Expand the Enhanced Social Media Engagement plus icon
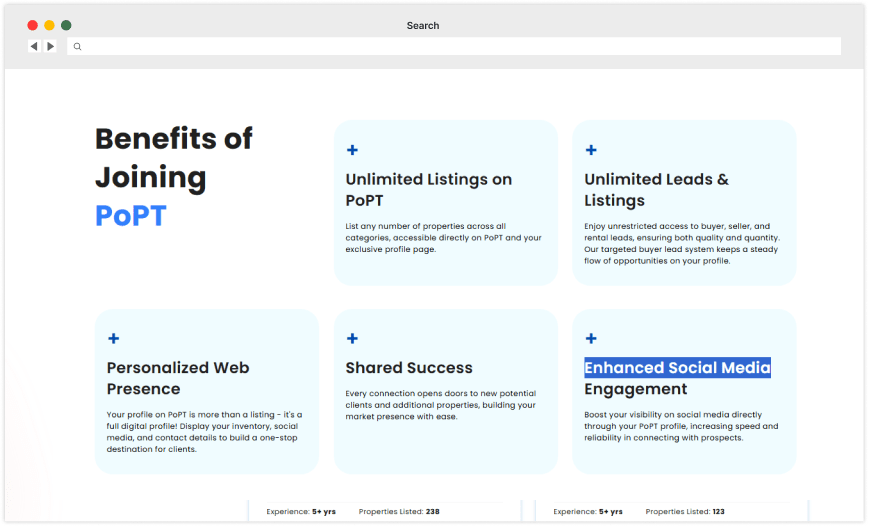869x527 pixels. tap(591, 339)
